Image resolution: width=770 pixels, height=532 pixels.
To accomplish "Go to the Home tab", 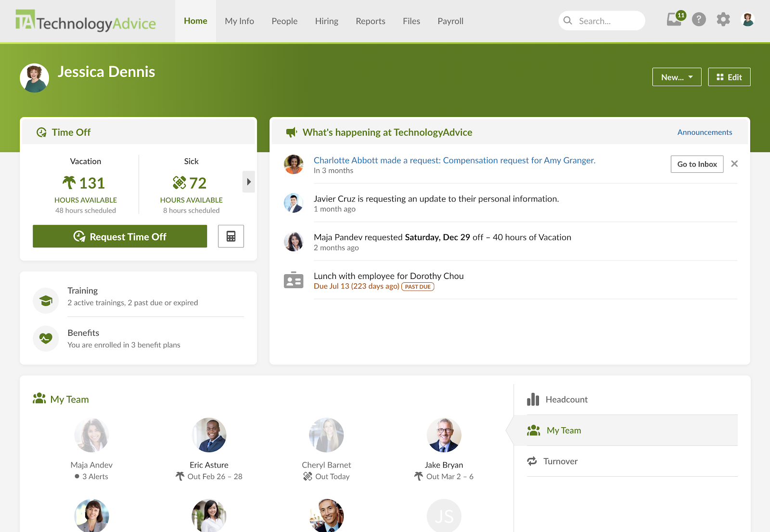I will click(195, 21).
